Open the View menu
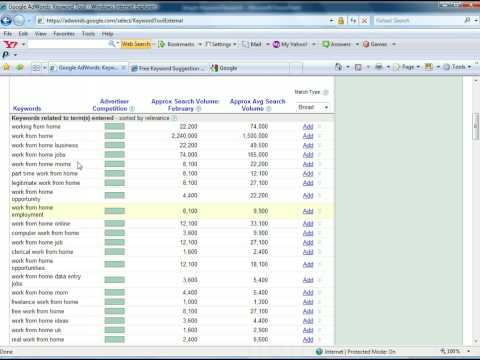This screenshot has width=480, height=360. [41, 34]
